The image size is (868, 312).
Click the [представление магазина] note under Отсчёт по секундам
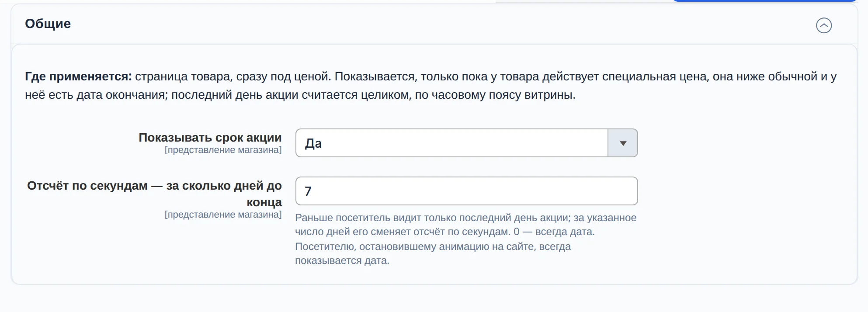pyautogui.click(x=223, y=215)
